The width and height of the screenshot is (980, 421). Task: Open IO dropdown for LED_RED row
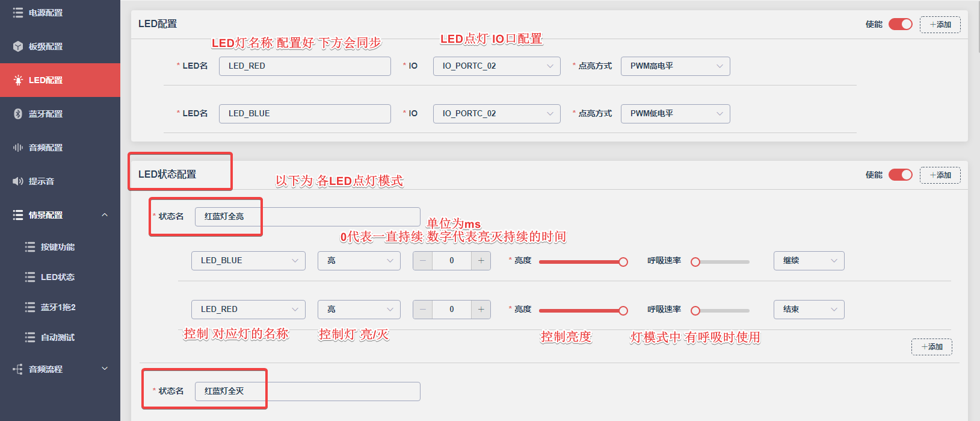(497, 66)
